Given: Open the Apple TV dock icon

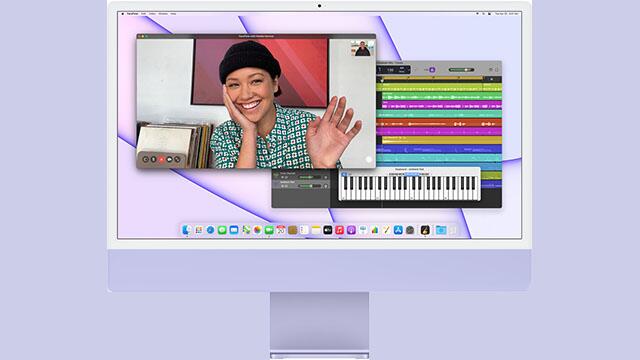Looking at the screenshot, I should tap(328, 230).
